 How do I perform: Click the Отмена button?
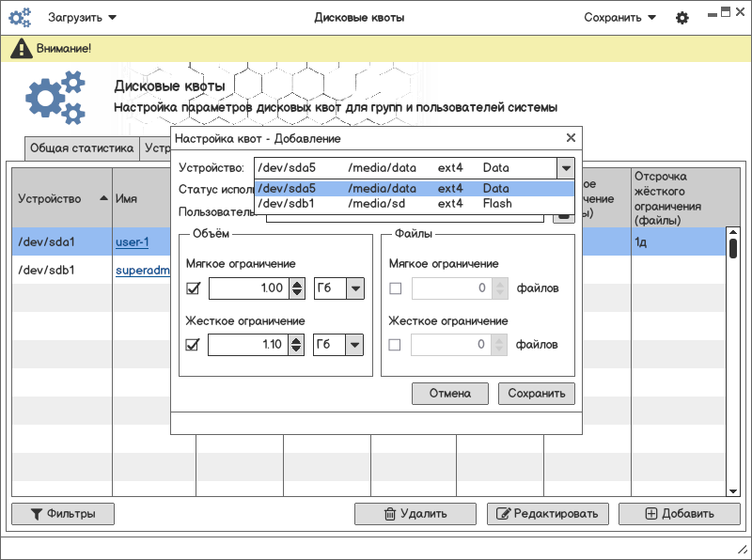click(x=449, y=394)
